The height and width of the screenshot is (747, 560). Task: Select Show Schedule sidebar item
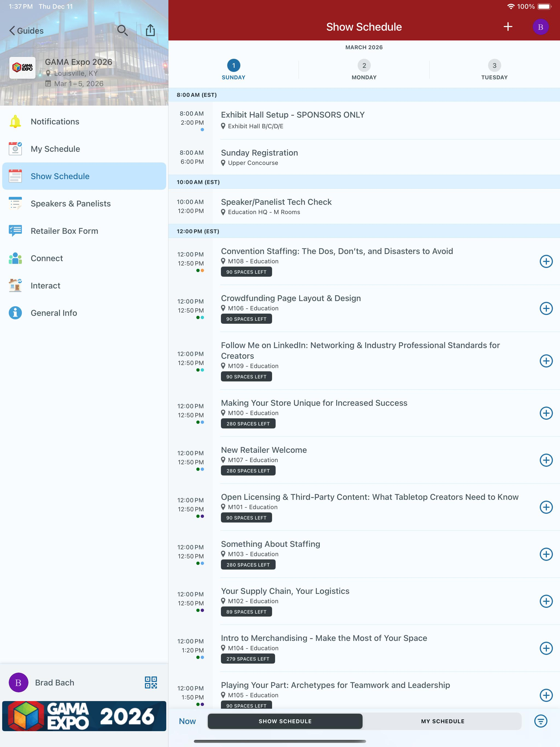[84, 176]
